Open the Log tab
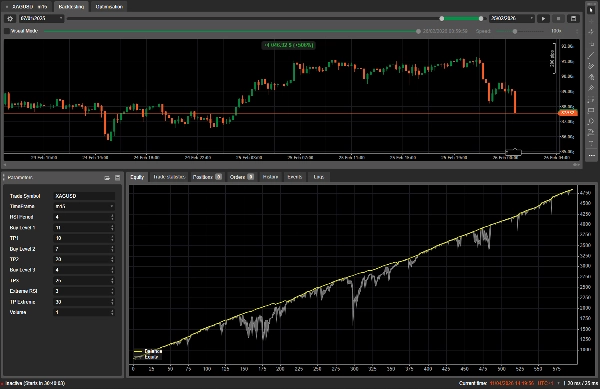Screen dimensions: 600x389 318,177
